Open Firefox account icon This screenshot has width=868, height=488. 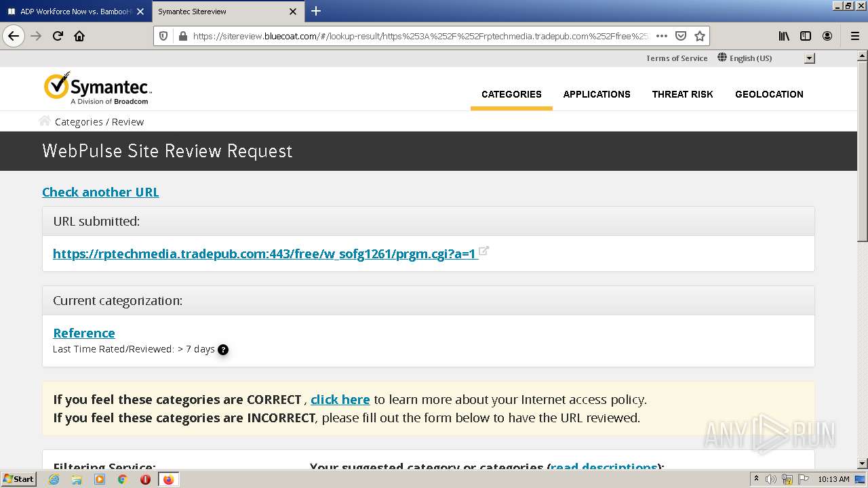click(x=827, y=36)
